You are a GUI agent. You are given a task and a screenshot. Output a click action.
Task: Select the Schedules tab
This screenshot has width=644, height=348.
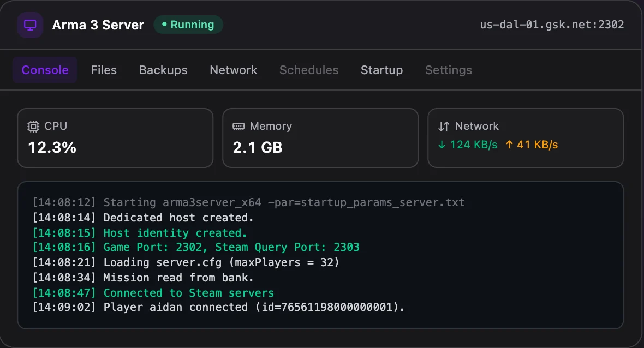pyautogui.click(x=309, y=70)
